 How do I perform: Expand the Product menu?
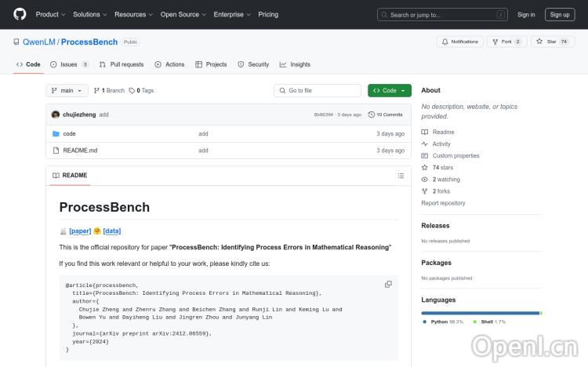(50, 14)
